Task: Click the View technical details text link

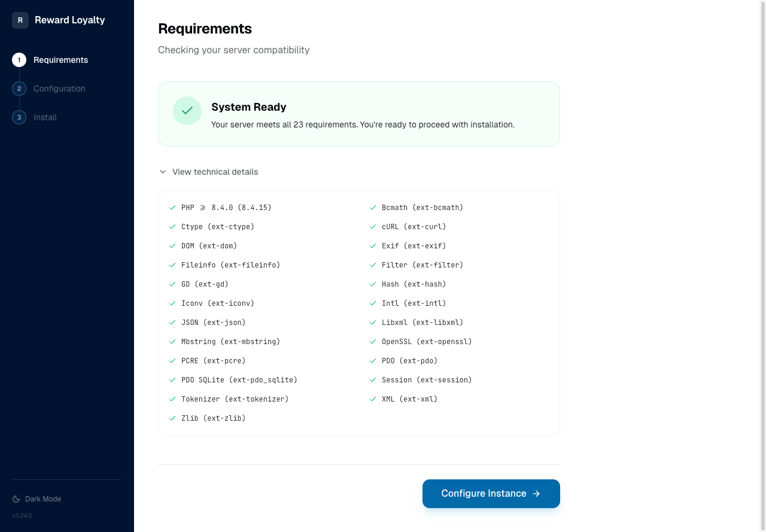Action: pos(215,172)
